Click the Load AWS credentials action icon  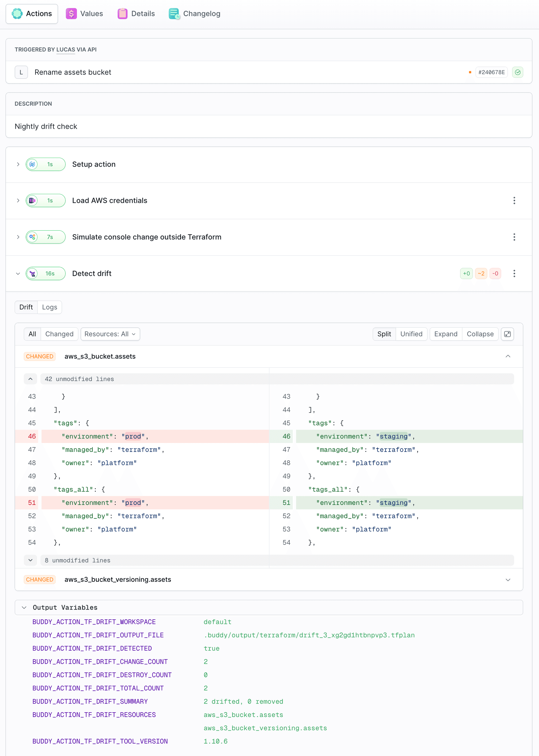point(32,201)
